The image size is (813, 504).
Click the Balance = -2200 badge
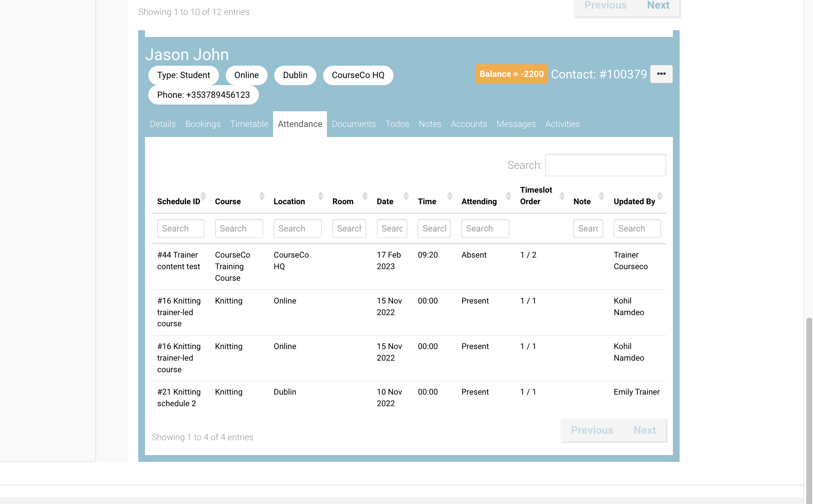pyautogui.click(x=511, y=74)
